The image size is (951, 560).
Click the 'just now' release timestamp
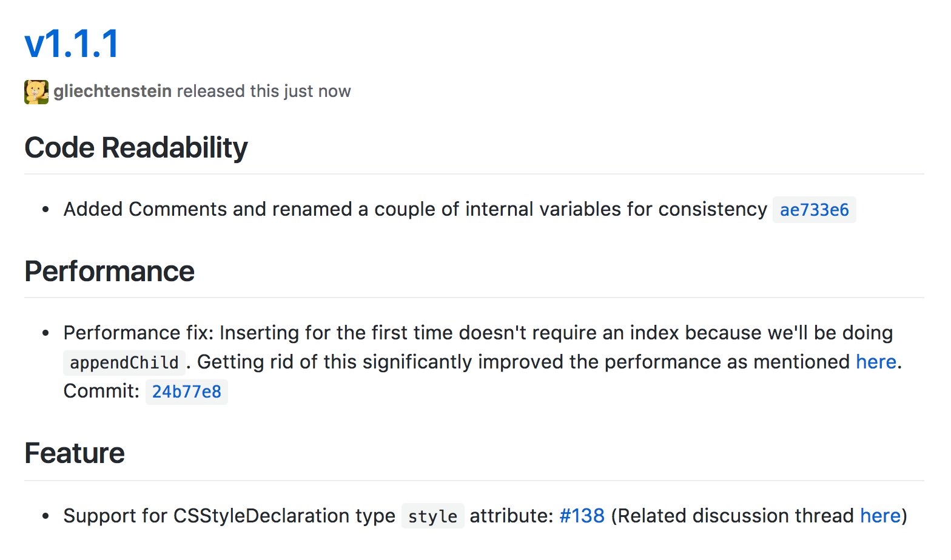[x=317, y=91]
